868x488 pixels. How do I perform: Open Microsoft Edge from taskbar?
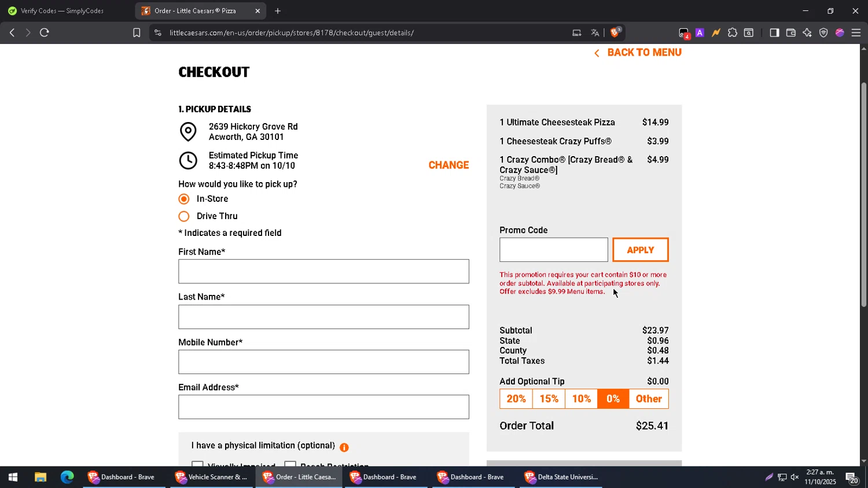pyautogui.click(x=67, y=477)
